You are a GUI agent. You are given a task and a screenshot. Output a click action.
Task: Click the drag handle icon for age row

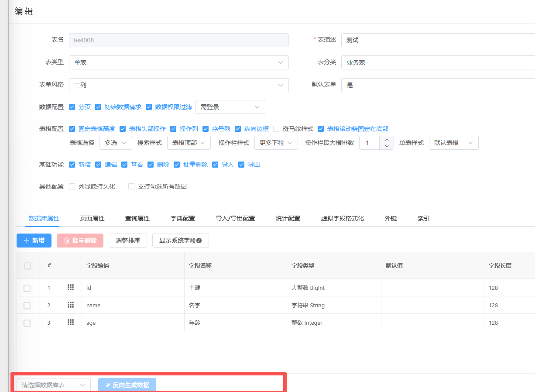71,322
